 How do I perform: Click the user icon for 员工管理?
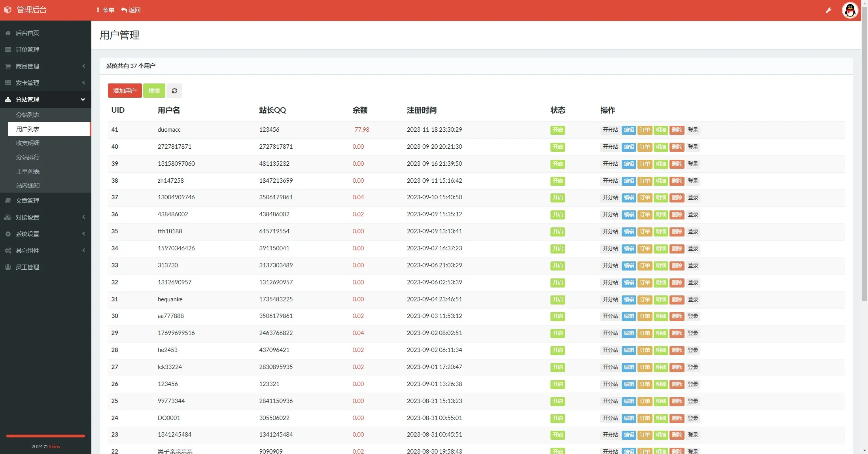pyautogui.click(x=8, y=267)
